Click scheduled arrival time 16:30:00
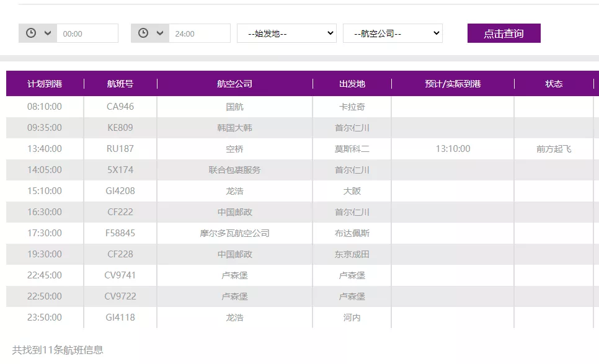This screenshot has width=599, height=364. point(45,211)
